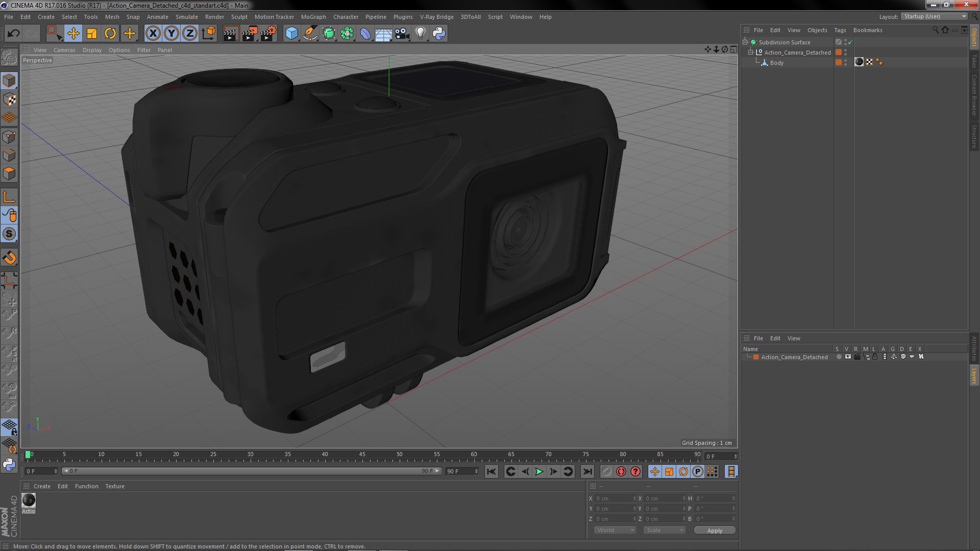Switch to Points mode
The height and width of the screenshot is (551, 980).
click(x=9, y=137)
